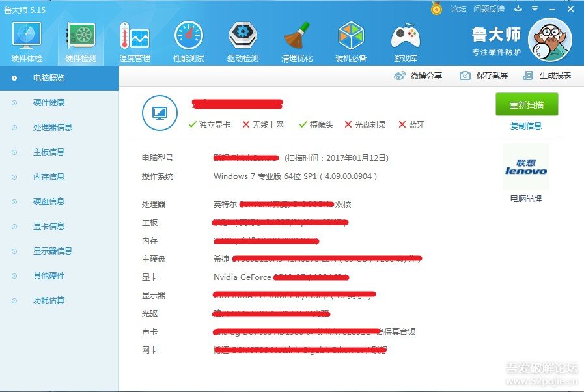Click the 主硬盘 row label
Viewport: 584px width, 392px height.
154,259
